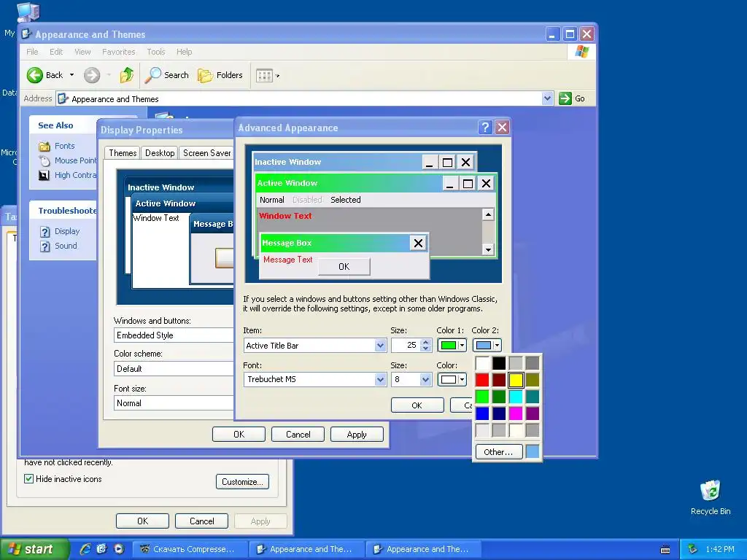Switch to the Themes tab
The image size is (747, 560).
(x=123, y=153)
